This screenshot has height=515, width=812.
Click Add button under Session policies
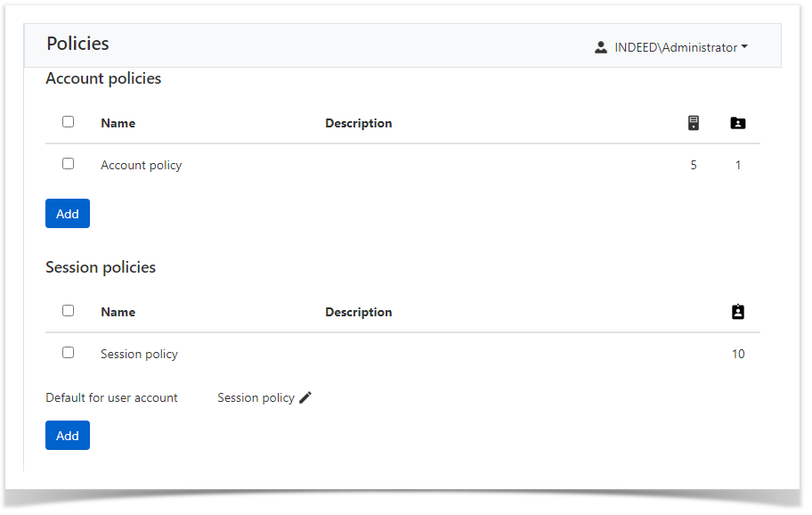tap(68, 436)
